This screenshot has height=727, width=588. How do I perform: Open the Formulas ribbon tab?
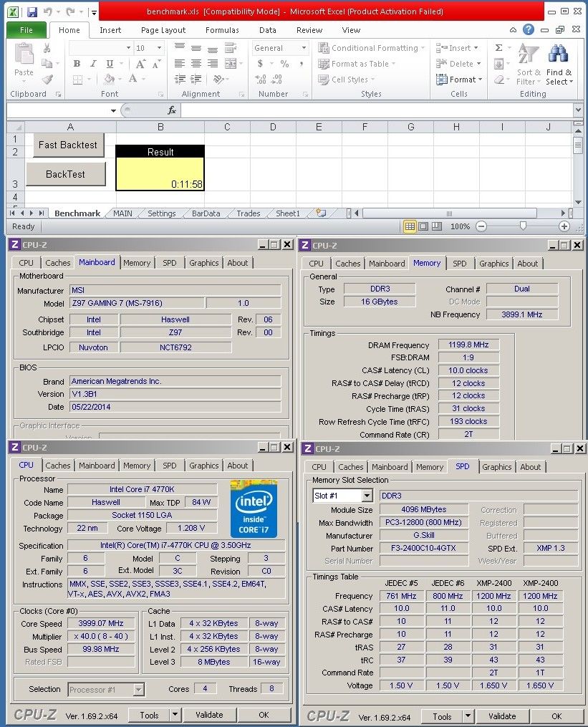222,30
